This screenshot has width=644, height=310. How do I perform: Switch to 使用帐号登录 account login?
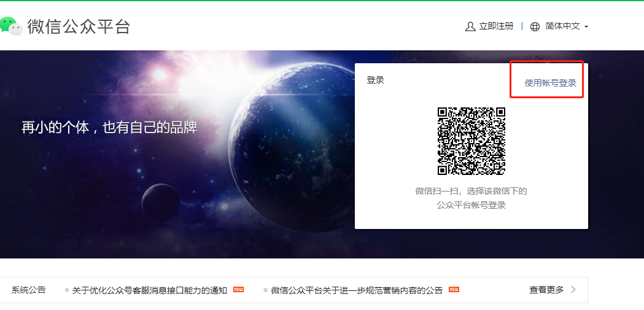coord(550,83)
